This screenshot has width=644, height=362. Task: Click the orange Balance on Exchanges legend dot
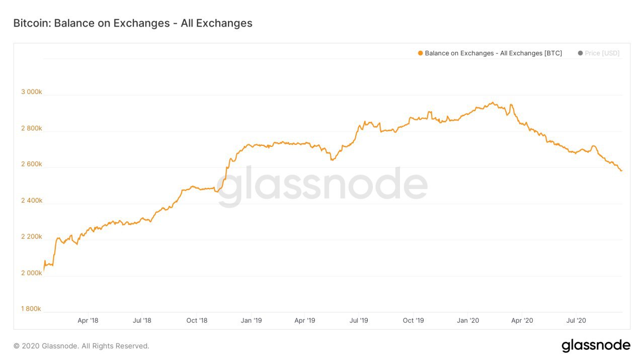pyautogui.click(x=420, y=53)
